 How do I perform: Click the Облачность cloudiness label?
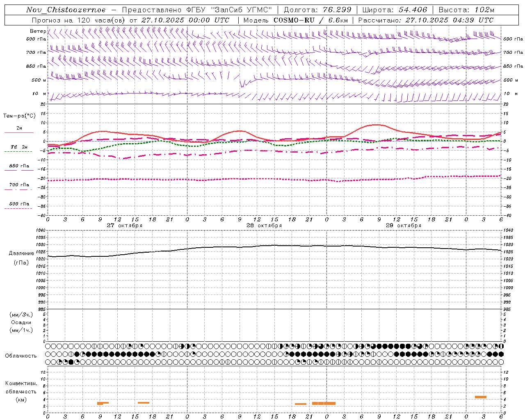pyautogui.click(x=21, y=356)
